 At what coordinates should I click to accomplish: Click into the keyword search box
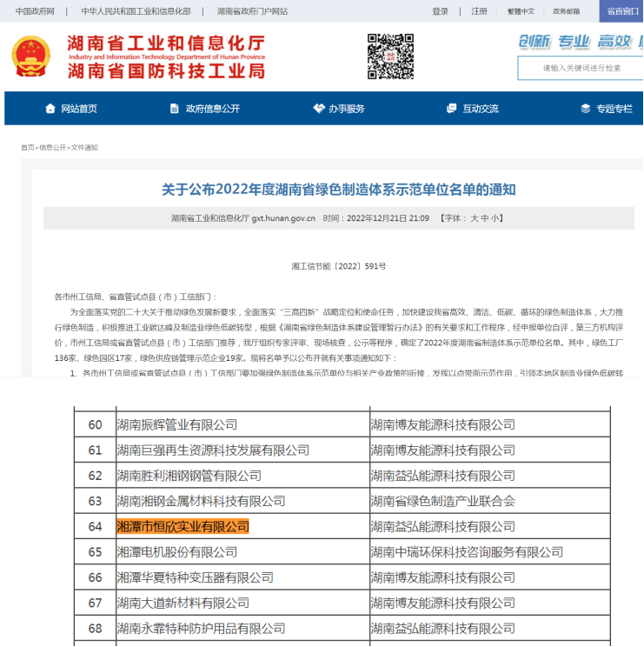[x=581, y=68]
